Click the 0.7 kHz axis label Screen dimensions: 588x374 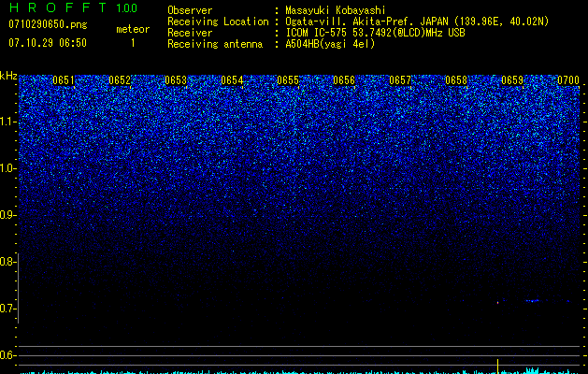[x=8, y=309]
